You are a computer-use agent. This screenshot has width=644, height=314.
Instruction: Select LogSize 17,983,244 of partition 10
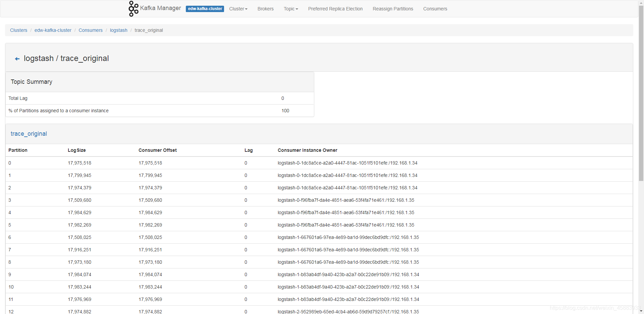79,287
